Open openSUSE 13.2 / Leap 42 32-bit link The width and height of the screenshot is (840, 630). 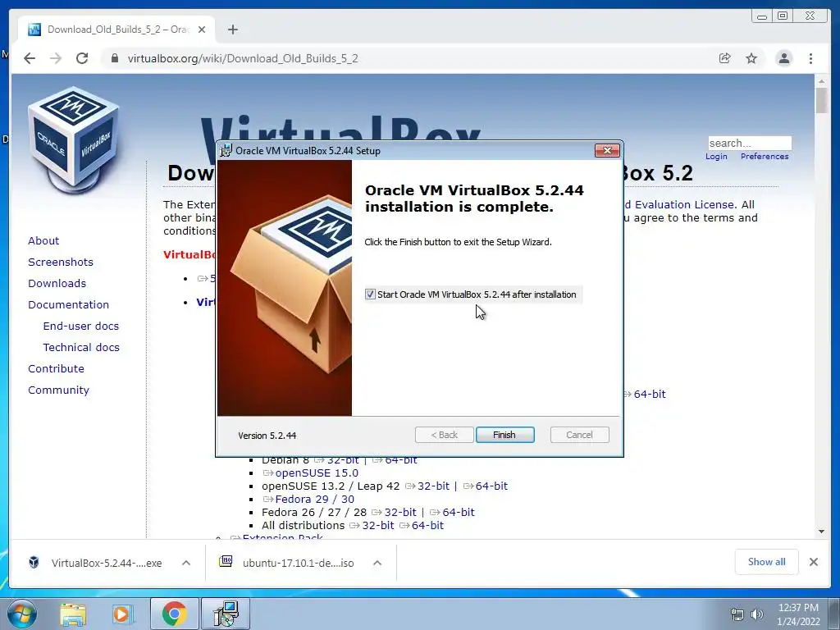[433, 486]
